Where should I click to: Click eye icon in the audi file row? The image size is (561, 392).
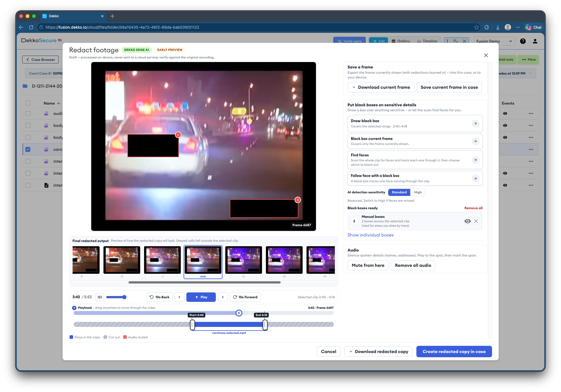coord(505,114)
